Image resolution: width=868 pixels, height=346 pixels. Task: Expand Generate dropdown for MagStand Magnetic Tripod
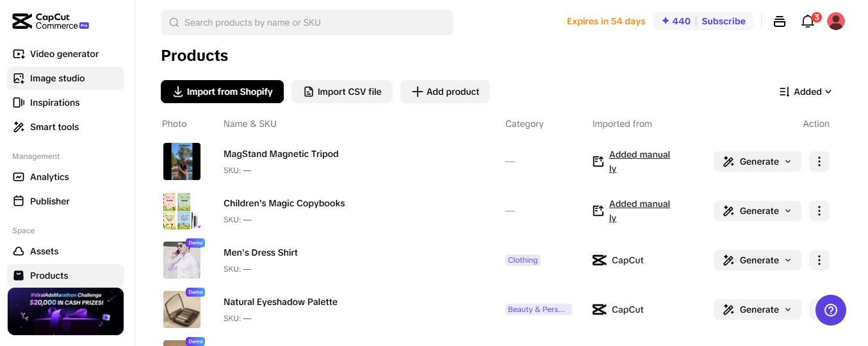757,161
